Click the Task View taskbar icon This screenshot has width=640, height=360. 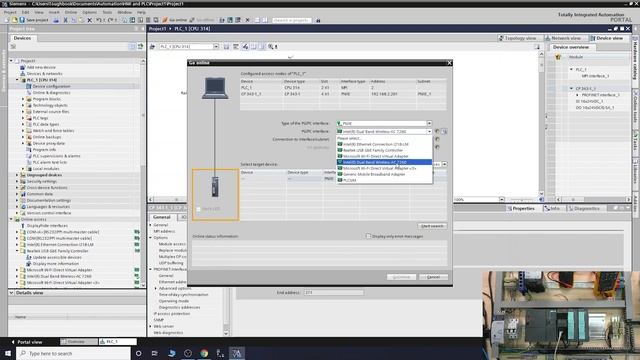[x=155, y=353]
